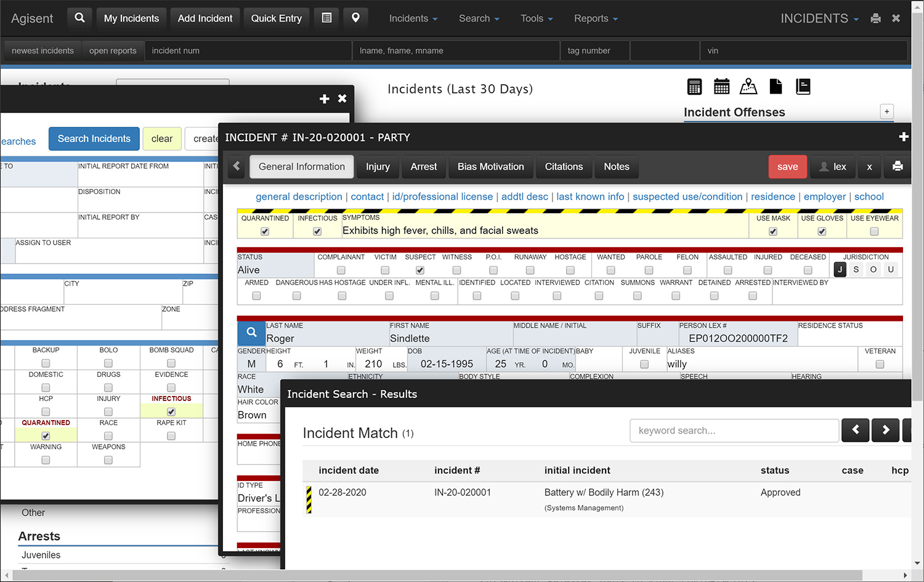Check the WITNESS checkbox for the party
924x582 pixels.
(x=456, y=270)
